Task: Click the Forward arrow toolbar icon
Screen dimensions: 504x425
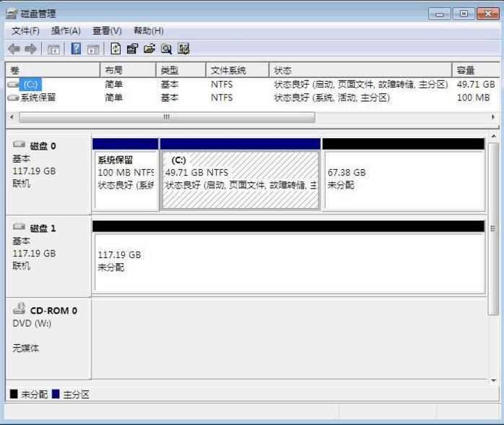Action: click(30, 49)
